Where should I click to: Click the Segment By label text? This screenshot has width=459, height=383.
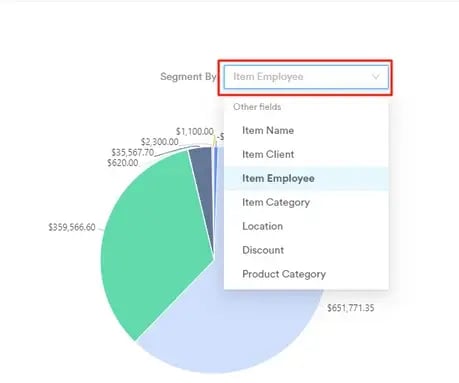pyautogui.click(x=188, y=77)
